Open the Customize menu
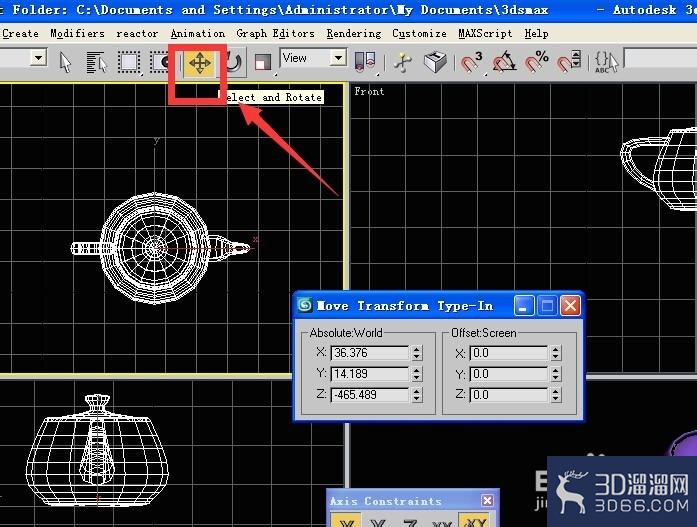Screen dimensions: 697x527 tap(419, 34)
